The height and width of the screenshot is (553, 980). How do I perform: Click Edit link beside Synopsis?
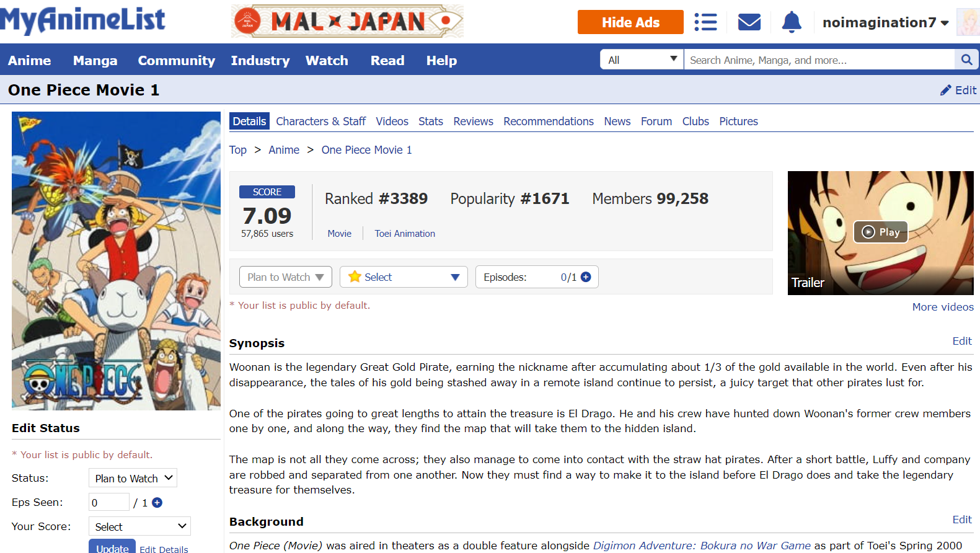962,341
